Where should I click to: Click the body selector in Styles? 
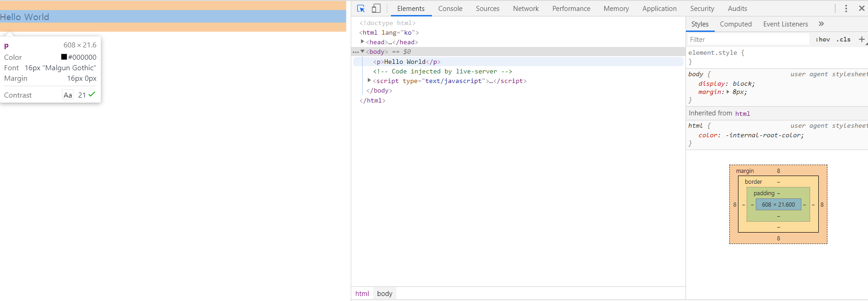[696, 74]
